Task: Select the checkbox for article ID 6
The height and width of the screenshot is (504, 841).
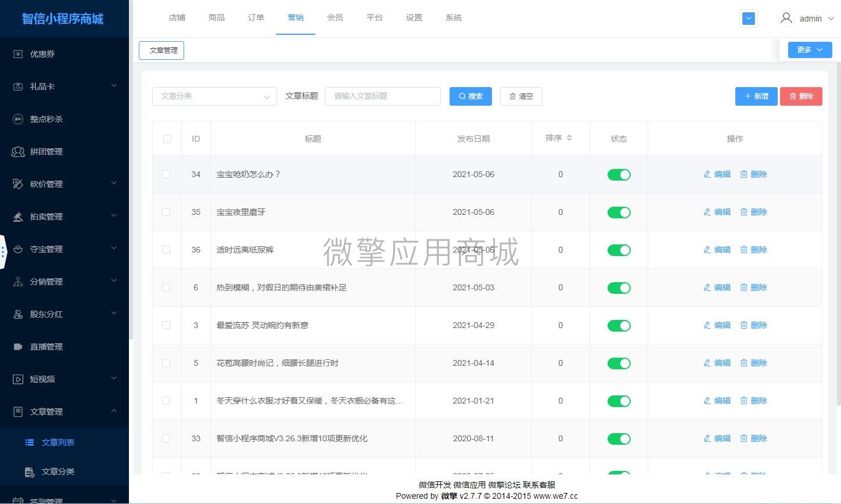Action: point(166,287)
